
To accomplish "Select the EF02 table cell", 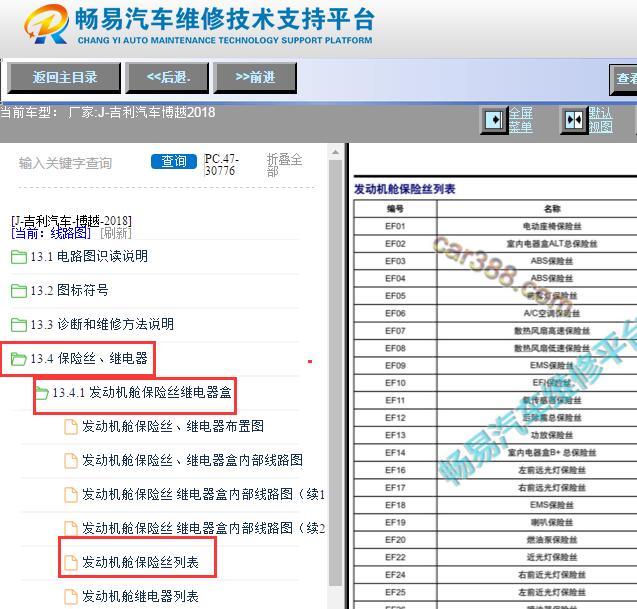I will [x=395, y=244].
